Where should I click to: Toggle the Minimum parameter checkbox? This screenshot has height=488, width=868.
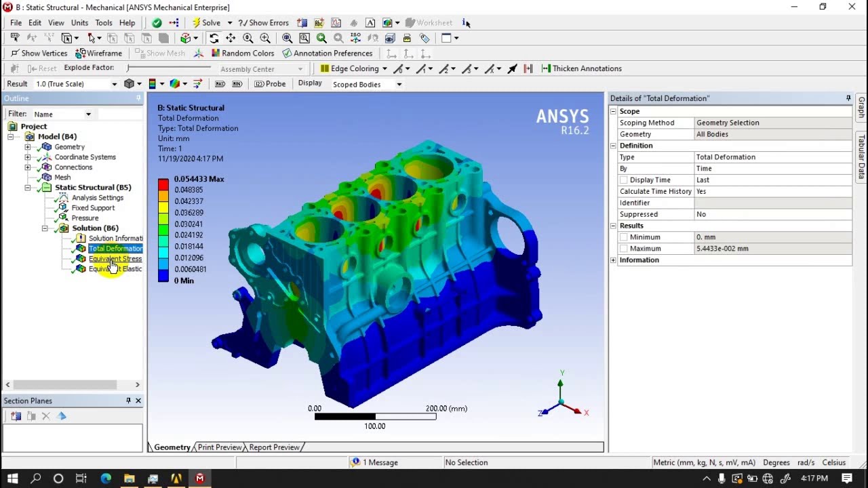(623, 237)
